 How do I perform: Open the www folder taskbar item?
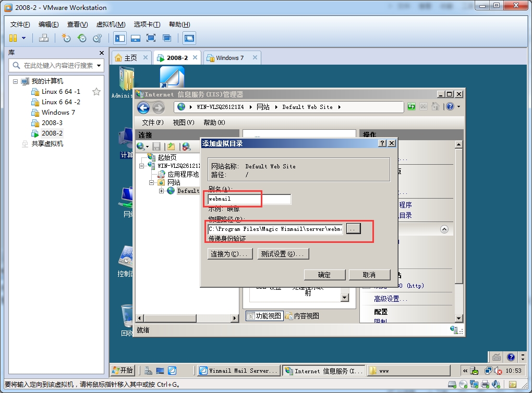(408, 371)
